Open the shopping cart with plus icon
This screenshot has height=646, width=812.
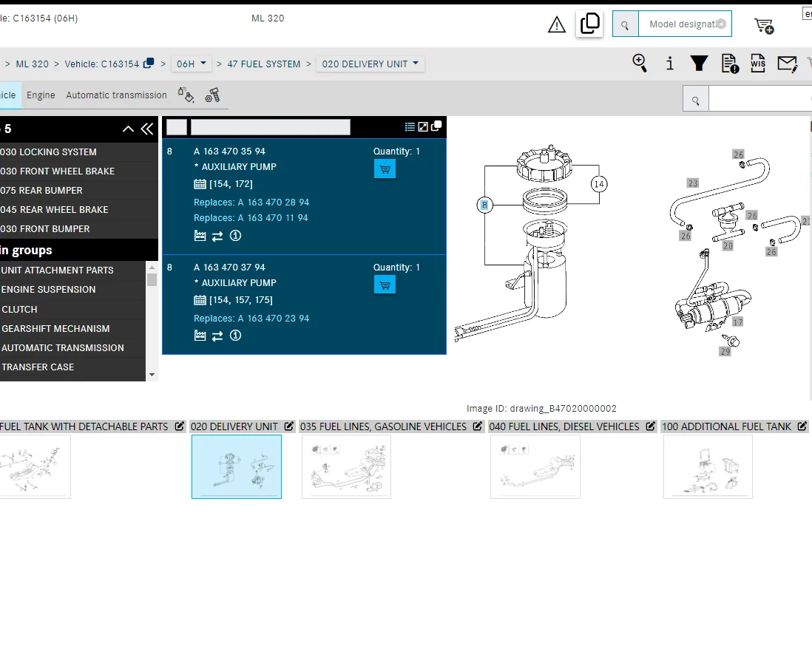coord(764,25)
